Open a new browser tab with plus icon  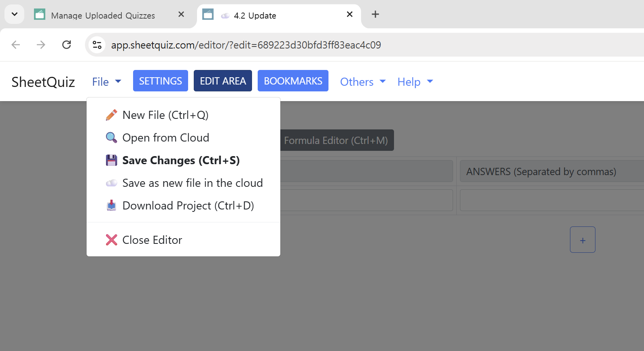[x=375, y=15]
